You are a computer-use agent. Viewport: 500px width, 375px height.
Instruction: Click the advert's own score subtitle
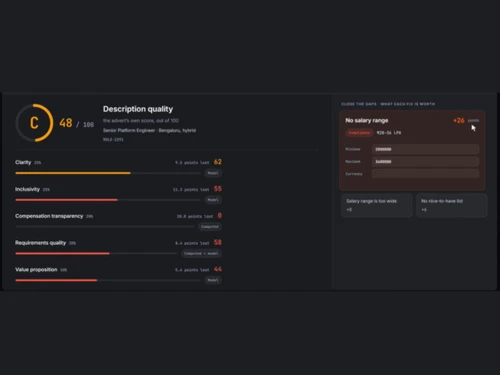click(141, 120)
